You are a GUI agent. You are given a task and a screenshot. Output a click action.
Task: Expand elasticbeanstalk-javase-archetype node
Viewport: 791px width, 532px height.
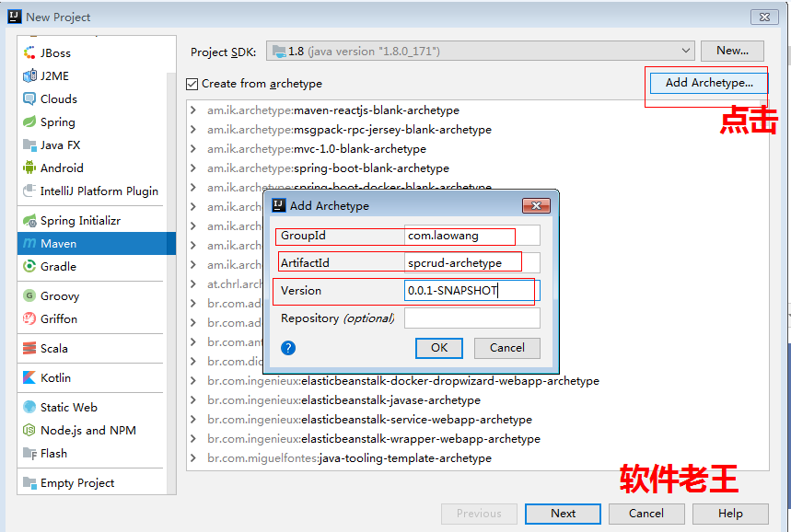pos(193,399)
